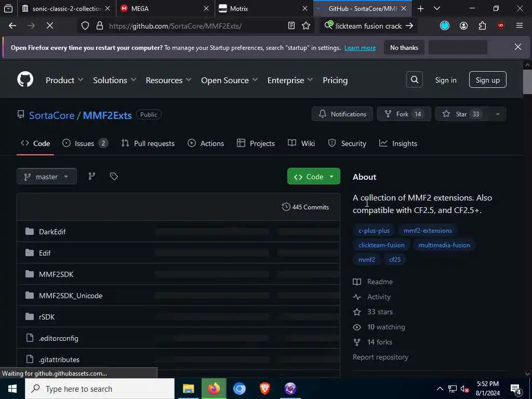Expand the Product menu
Viewport: 532px width, 399px height.
coord(64,80)
